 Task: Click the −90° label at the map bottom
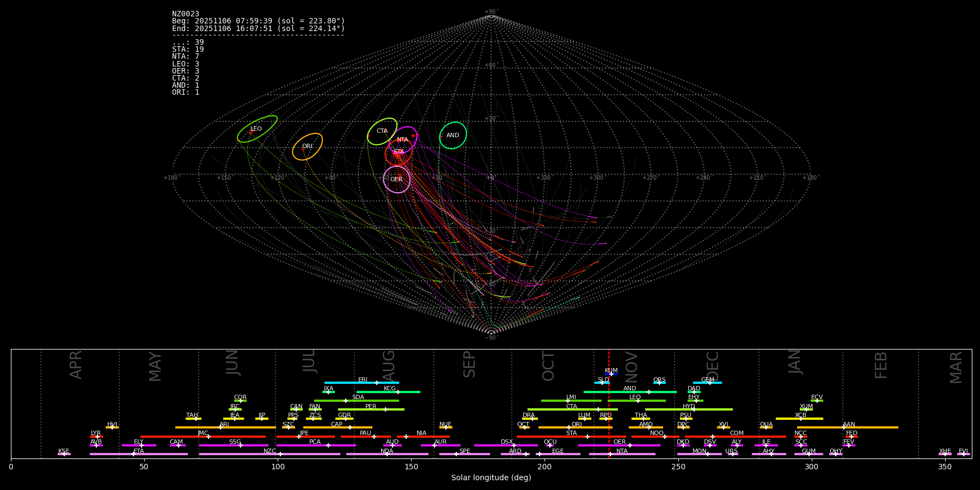coord(491,338)
